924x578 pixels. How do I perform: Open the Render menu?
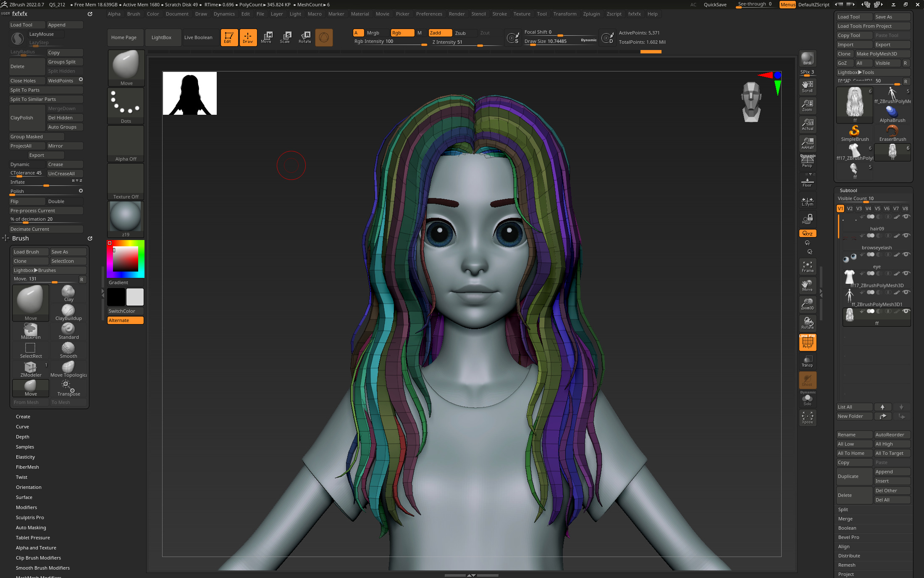coord(457,14)
